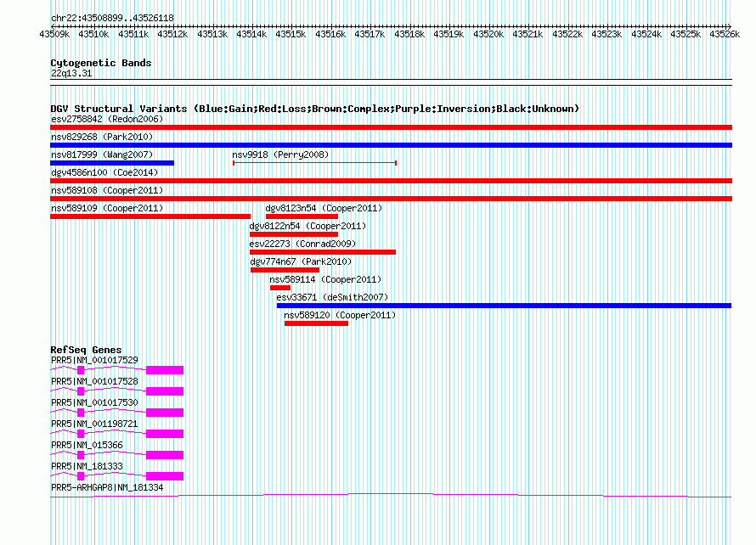The width and height of the screenshot is (756, 545).
Task: Click the small magenta exon of PRR5|NM_001017528
Action: point(81,391)
